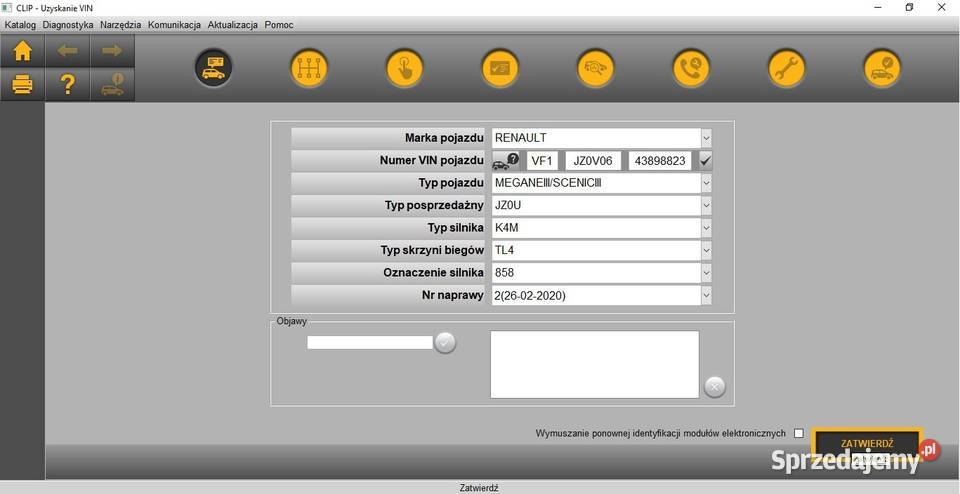Open the Narzędzia menu

click(121, 24)
